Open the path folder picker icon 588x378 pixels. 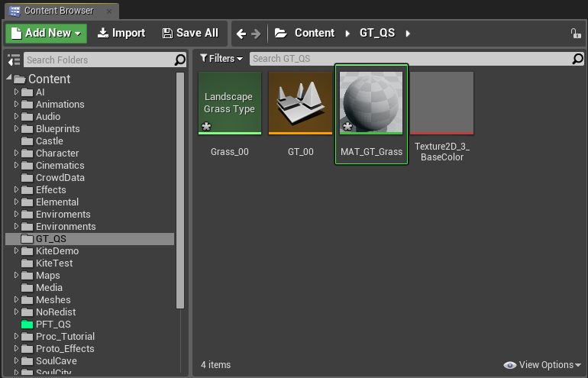click(280, 34)
